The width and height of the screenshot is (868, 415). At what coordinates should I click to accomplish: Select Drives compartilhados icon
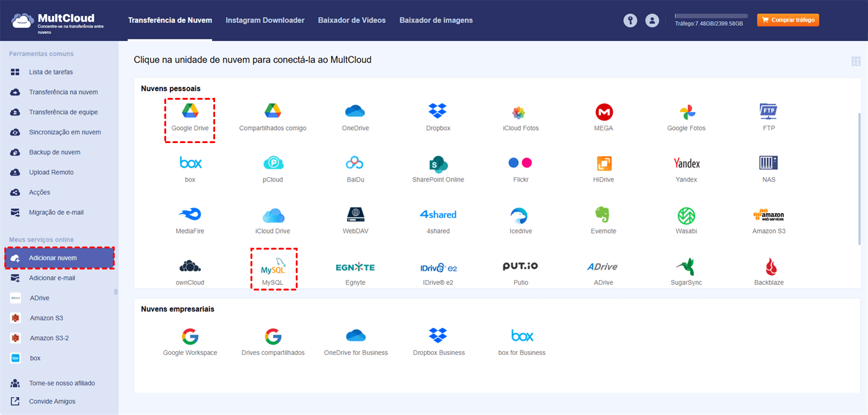[273, 336]
